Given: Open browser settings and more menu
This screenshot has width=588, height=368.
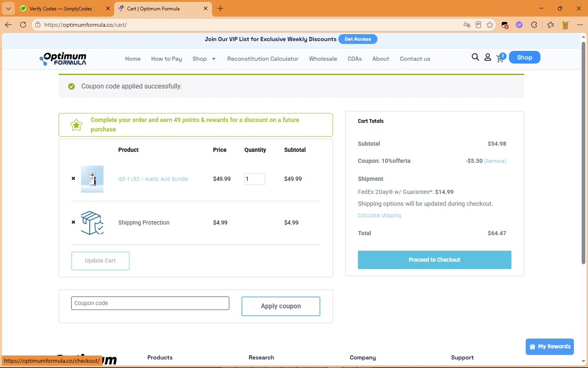Looking at the screenshot, I should pos(580,25).
